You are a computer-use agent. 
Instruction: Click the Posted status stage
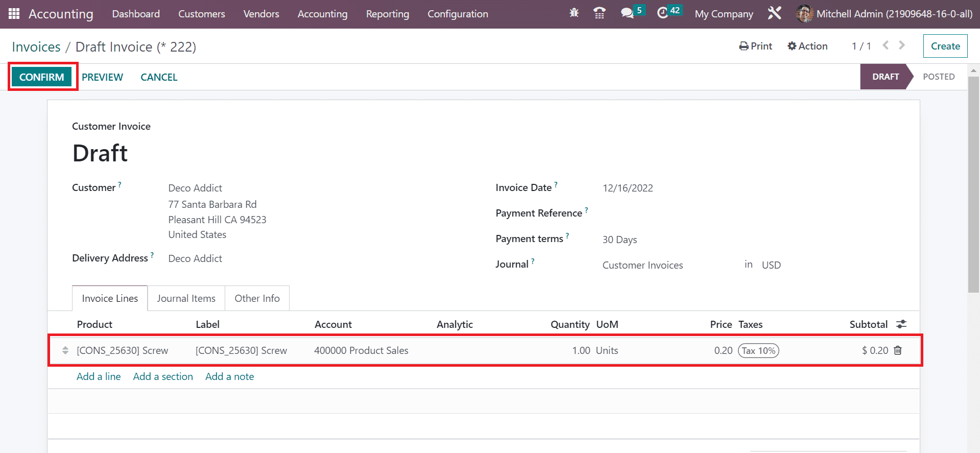(939, 77)
